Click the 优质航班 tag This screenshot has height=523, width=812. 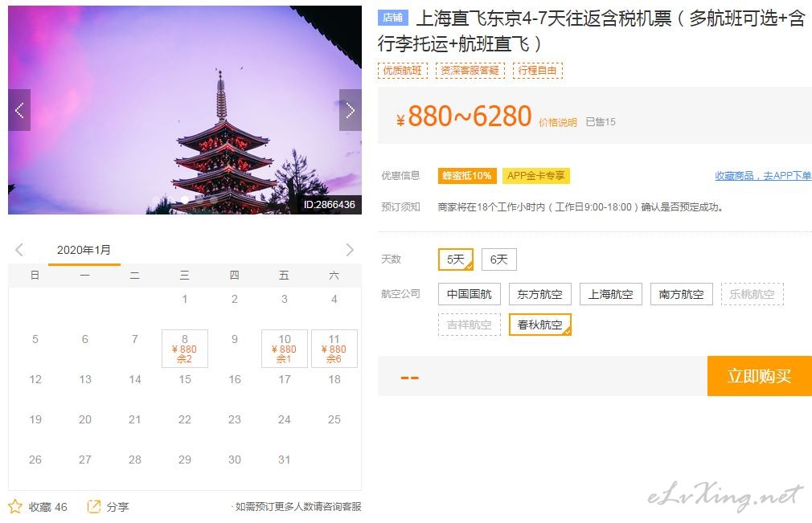click(402, 71)
